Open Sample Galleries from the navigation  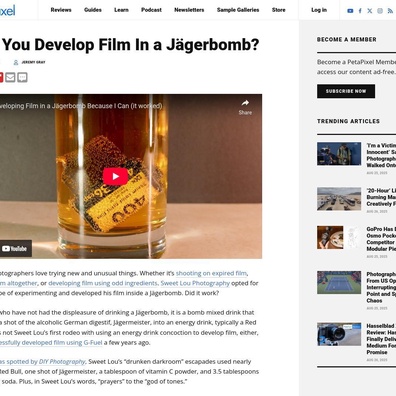pyautogui.click(x=238, y=10)
